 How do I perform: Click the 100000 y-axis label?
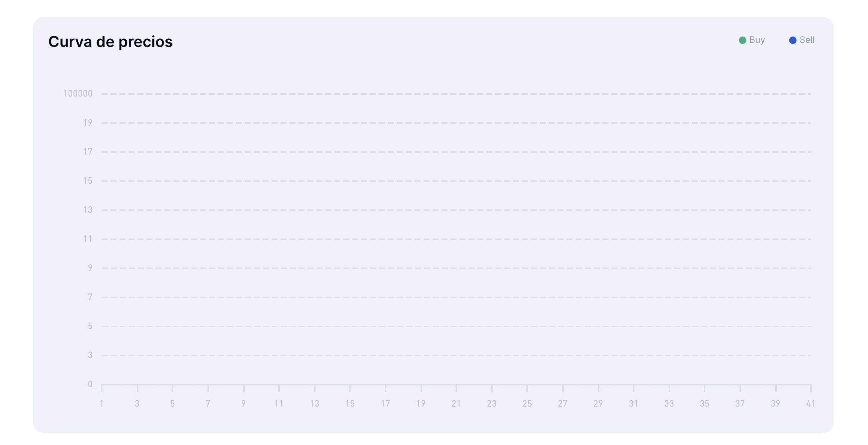(x=78, y=94)
